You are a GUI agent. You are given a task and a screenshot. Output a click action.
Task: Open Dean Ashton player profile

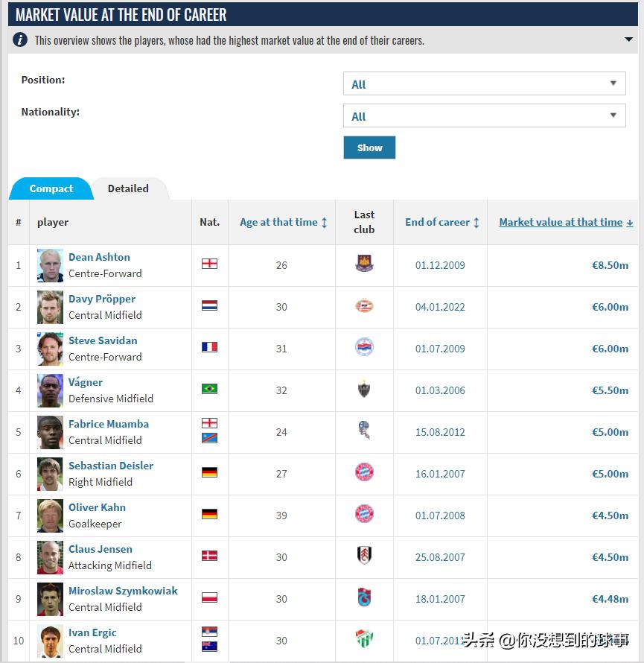tap(99, 257)
